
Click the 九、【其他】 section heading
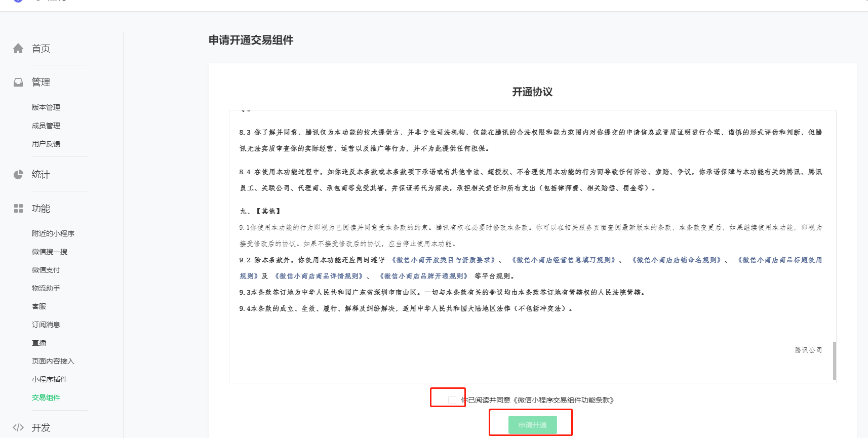pos(260,211)
